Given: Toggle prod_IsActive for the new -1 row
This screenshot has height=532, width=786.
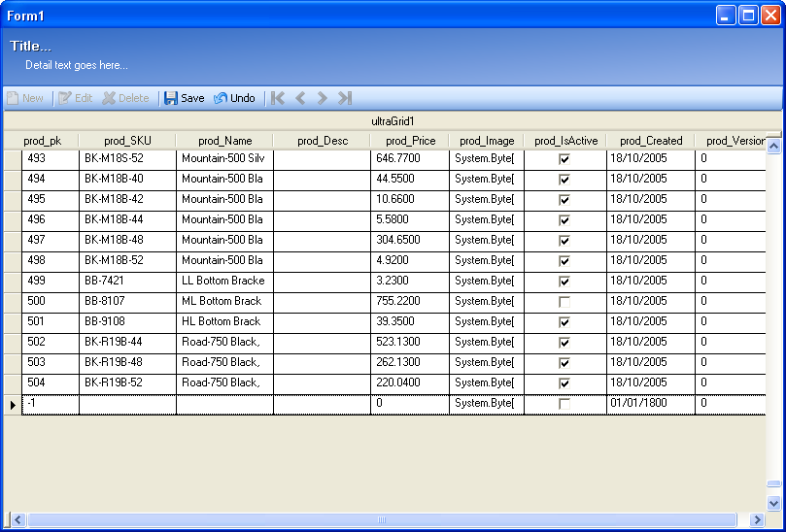Looking at the screenshot, I should (x=564, y=404).
